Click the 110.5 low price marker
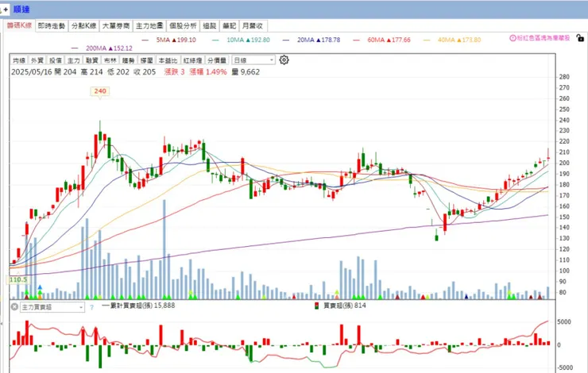This screenshot has width=588, height=373. tap(18, 279)
